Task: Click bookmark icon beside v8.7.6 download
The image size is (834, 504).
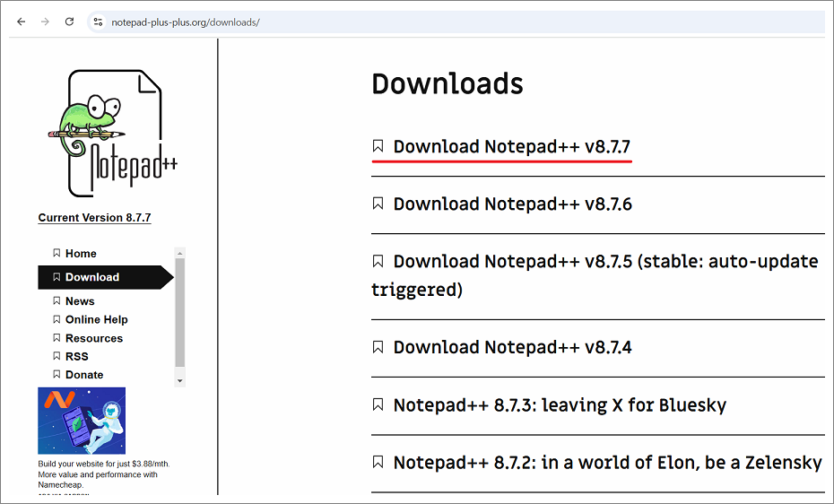Action: [x=378, y=203]
